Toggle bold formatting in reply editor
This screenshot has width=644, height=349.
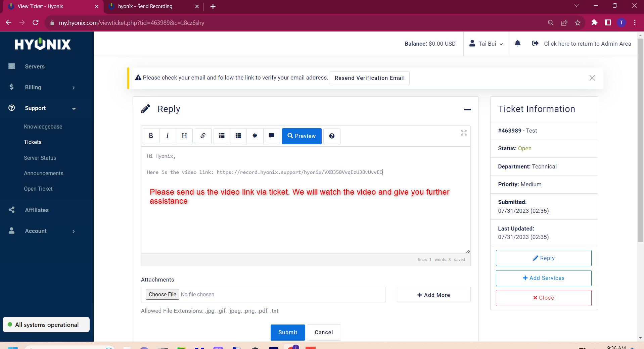(x=151, y=136)
